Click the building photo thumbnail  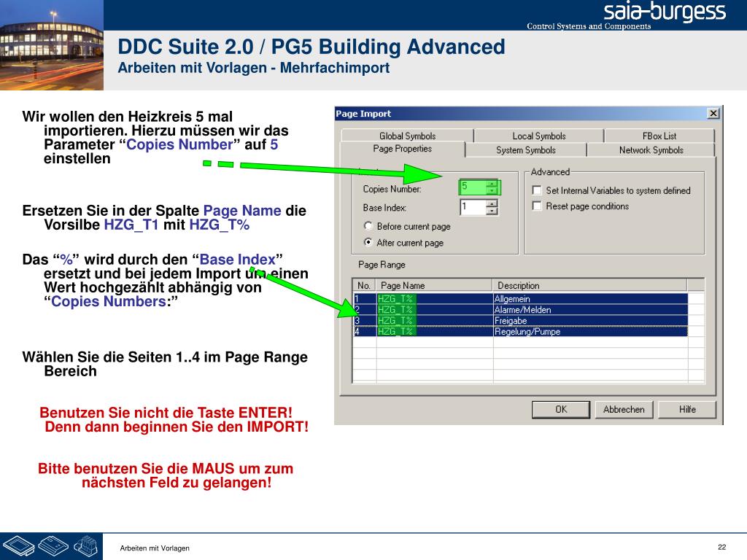(x=52, y=44)
